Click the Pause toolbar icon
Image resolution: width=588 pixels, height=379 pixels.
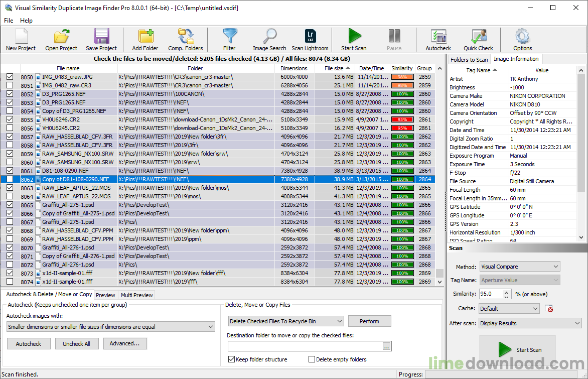point(394,37)
